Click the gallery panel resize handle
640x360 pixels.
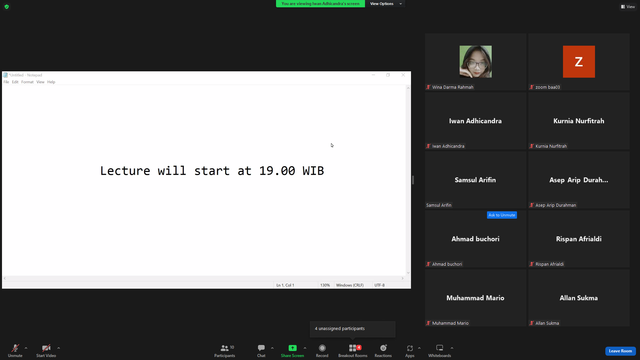(x=413, y=180)
